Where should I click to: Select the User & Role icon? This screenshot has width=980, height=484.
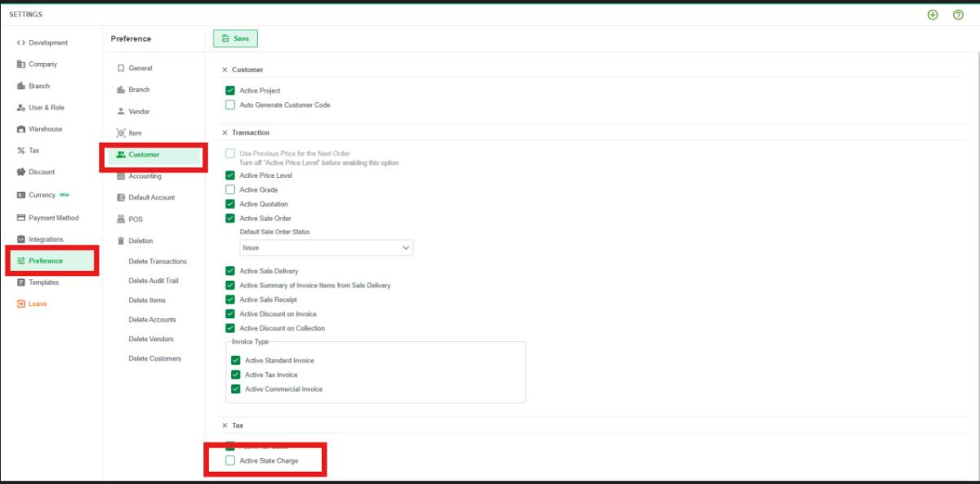pos(21,108)
